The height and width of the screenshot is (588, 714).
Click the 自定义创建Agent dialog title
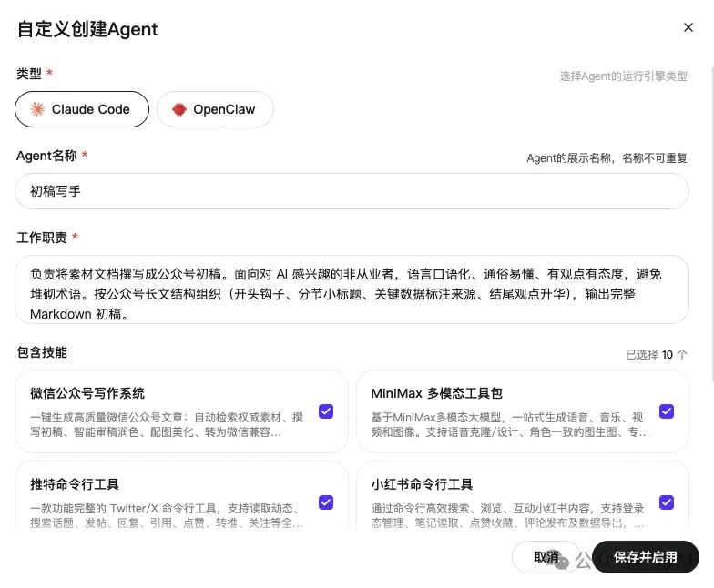pos(87,29)
